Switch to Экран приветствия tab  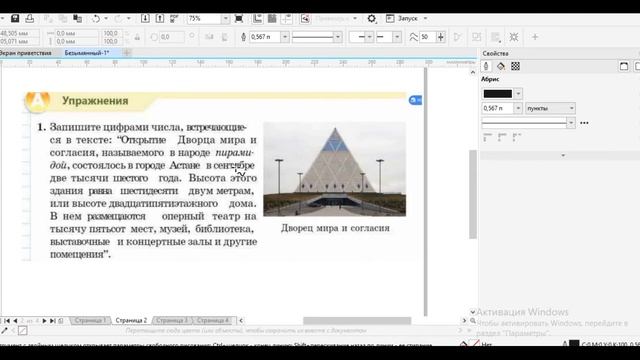pos(25,53)
